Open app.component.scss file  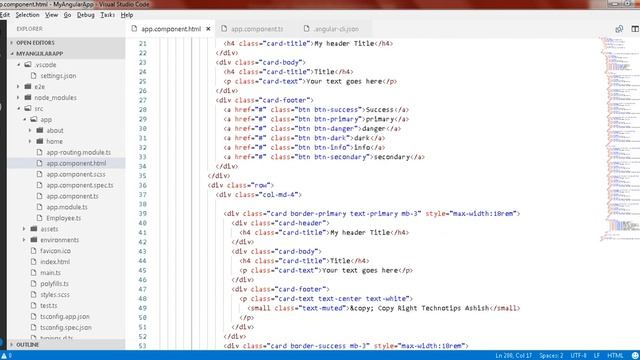(x=76, y=174)
